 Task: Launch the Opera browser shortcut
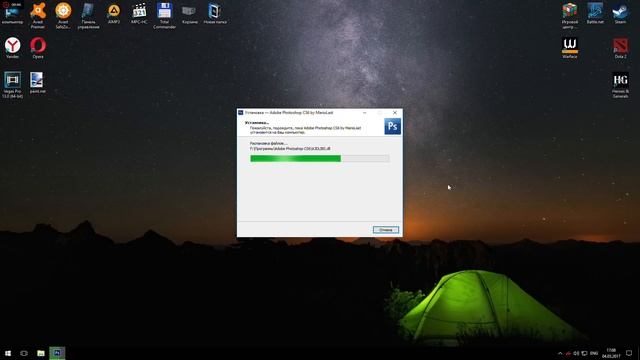38,47
